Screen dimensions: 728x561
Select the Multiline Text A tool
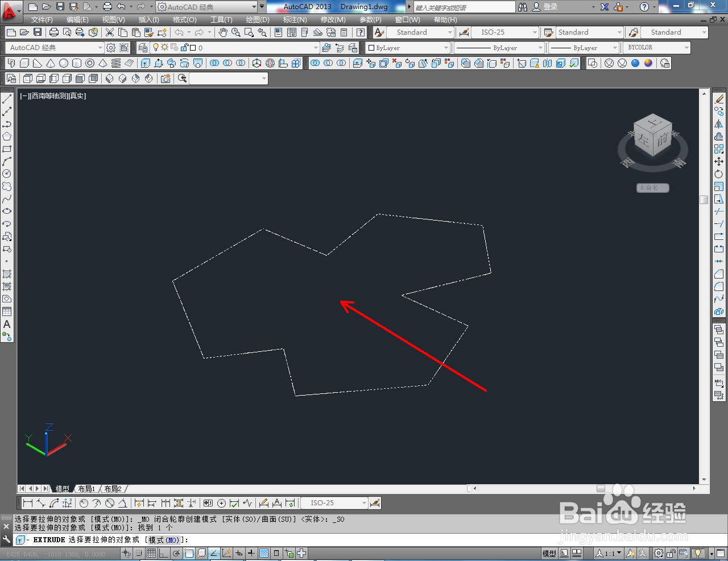pyautogui.click(x=7, y=324)
